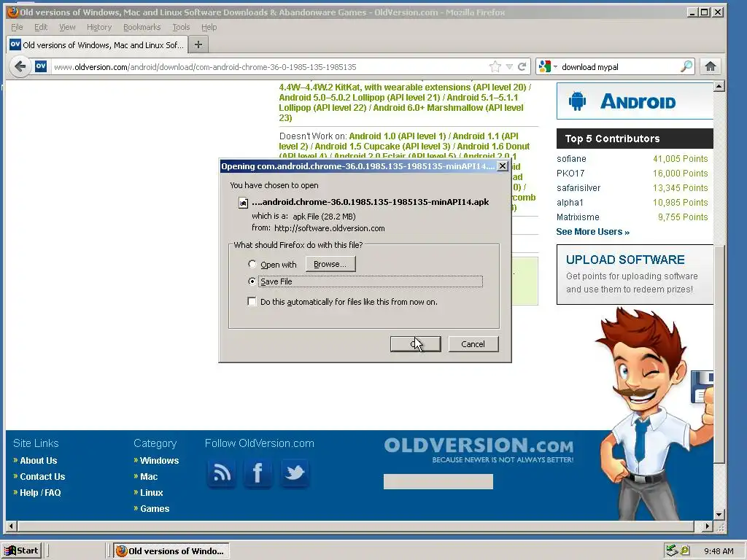Click the taskbar clock showing 9:48 AM

[719, 551]
